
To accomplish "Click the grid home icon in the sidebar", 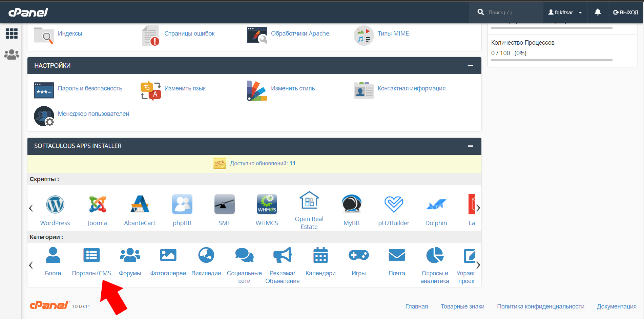I will 12,34.
